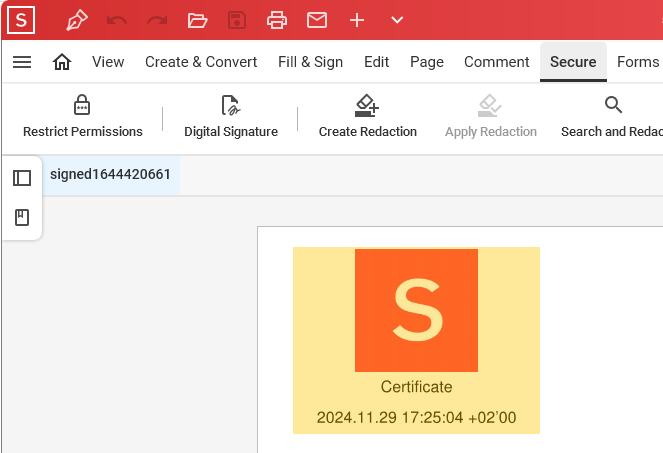This screenshot has height=453, width=663.
Task: Click the Create Redaction label
Action: 367,132
